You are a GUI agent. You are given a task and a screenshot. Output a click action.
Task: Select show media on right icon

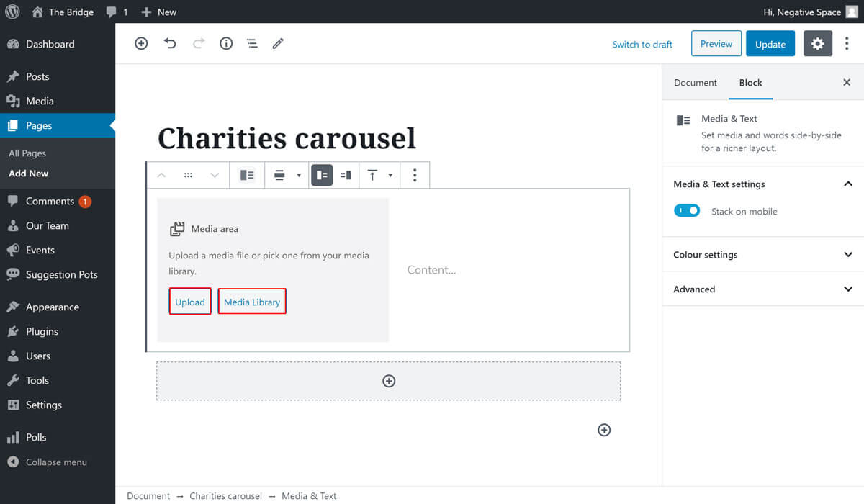click(346, 175)
